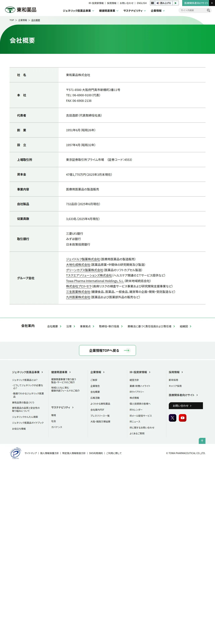
Task: Expand the 企業情報 nav dropdown
Action: pos(158,11)
